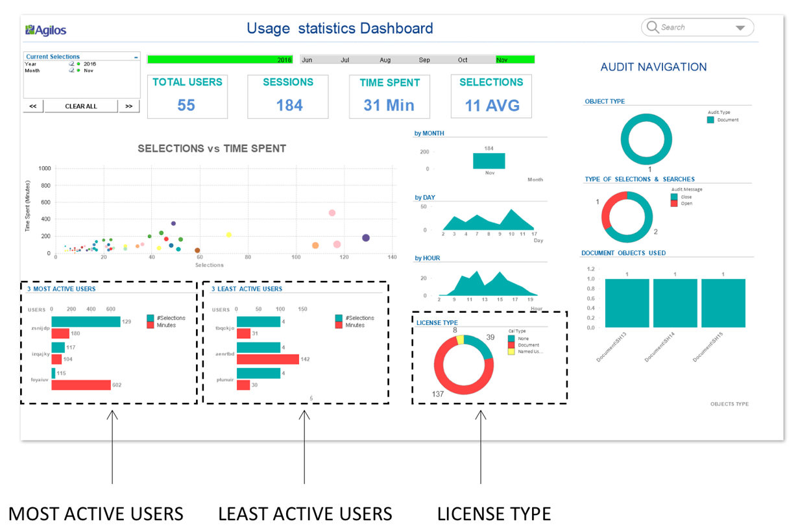
Task: Click the green indicator dot beside 2016
Action: click(x=79, y=64)
